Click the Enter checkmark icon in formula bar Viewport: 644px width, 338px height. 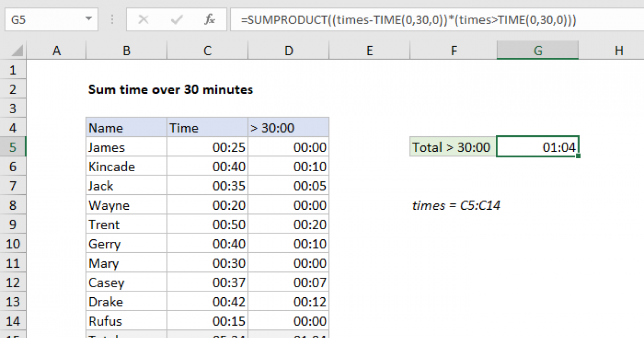(176, 19)
